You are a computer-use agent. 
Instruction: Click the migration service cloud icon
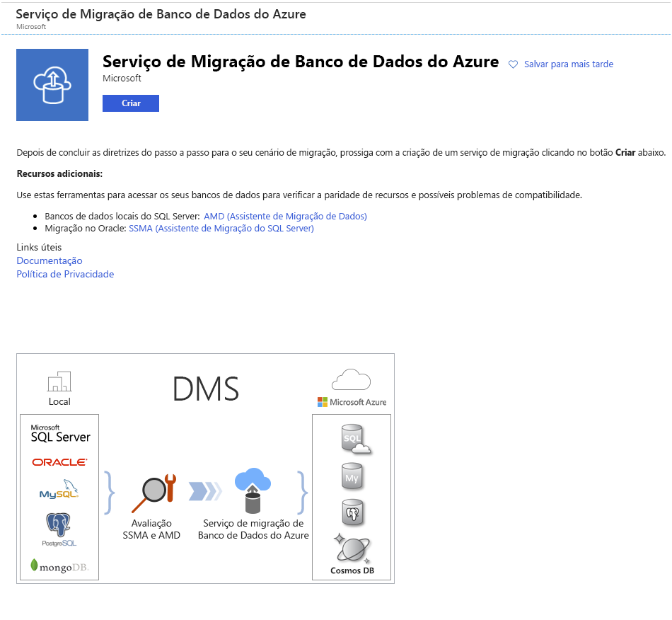(x=252, y=488)
